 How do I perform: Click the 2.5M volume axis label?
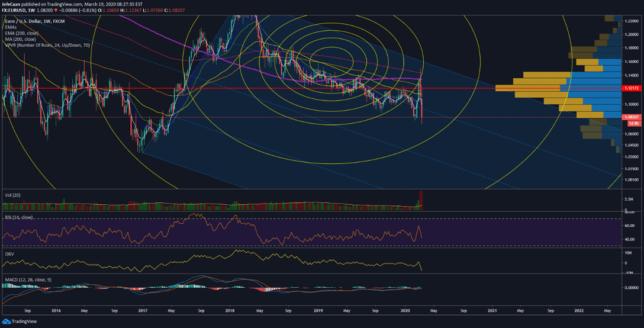[x=629, y=200]
